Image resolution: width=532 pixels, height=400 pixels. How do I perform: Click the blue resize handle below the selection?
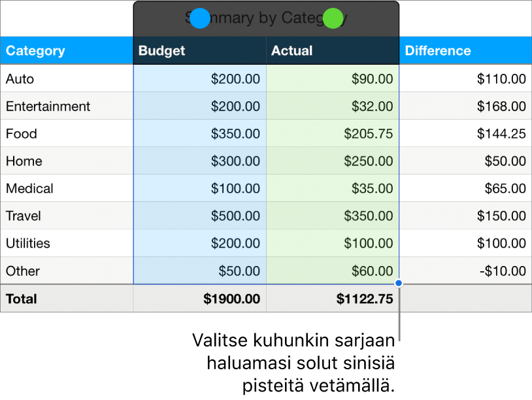[x=397, y=282]
